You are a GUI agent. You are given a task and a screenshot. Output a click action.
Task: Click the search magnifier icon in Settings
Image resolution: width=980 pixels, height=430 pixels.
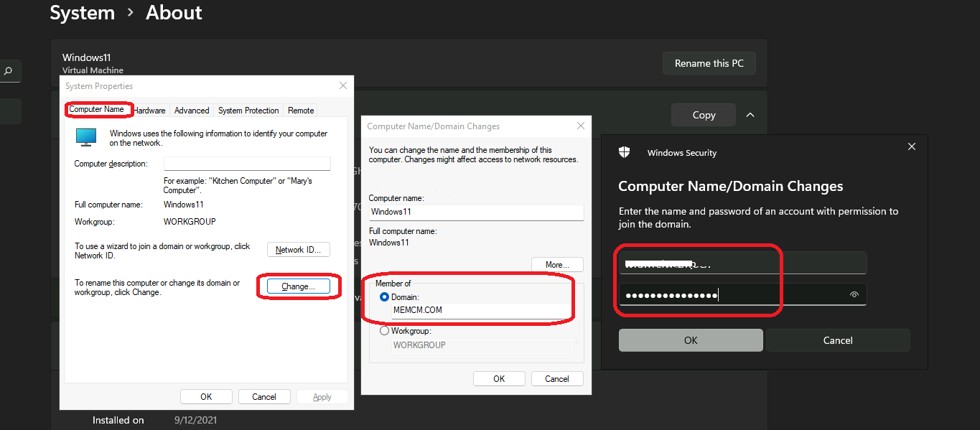click(9, 71)
